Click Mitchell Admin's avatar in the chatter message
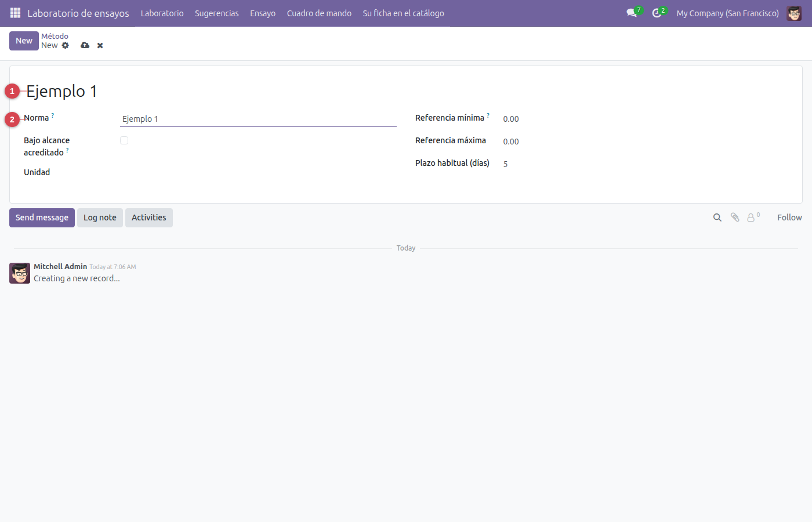The height and width of the screenshot is (522, 812). pos(20,273)
